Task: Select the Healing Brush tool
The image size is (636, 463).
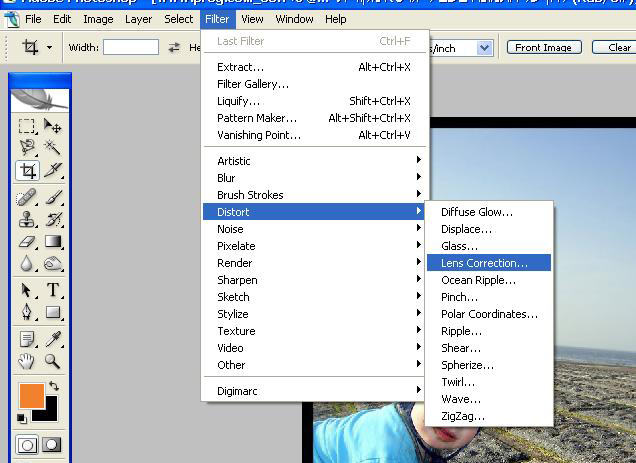Action: [x=26, y=198]
